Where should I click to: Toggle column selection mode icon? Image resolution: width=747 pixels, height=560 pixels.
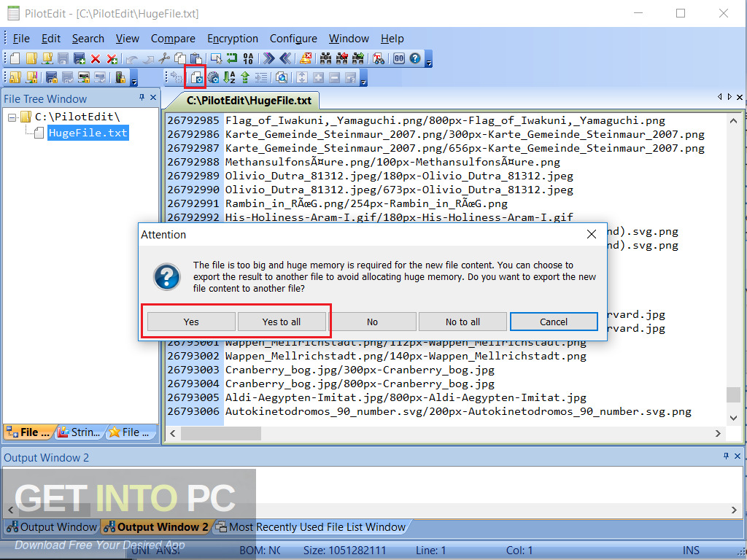coord(216,58)
